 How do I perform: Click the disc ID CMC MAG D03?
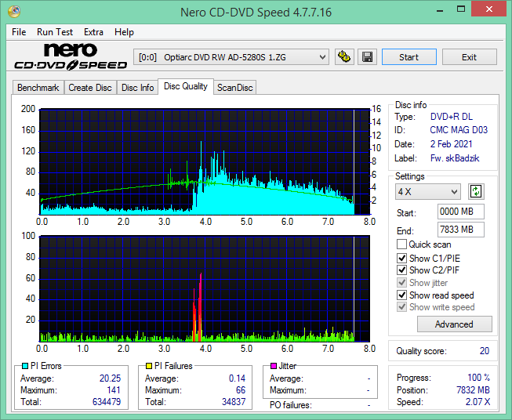[x=459, y=130]
